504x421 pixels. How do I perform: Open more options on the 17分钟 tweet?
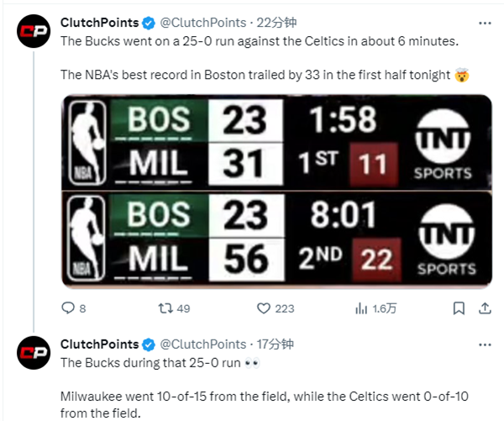(484, 345)
